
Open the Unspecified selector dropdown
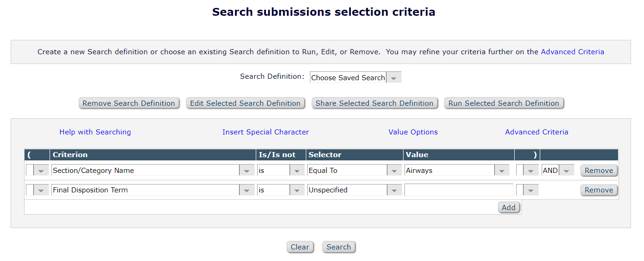(x=354, y=190)
